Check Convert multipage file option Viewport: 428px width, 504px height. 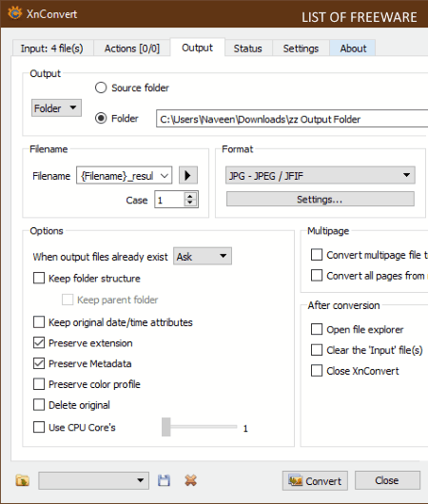317,255
